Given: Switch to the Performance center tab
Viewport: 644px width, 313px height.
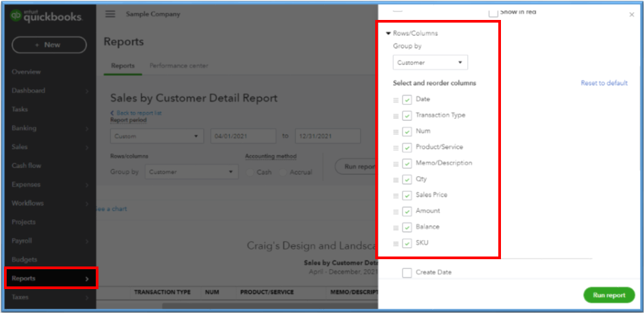Looking at the screenshot, I should (x=179, y=66).
